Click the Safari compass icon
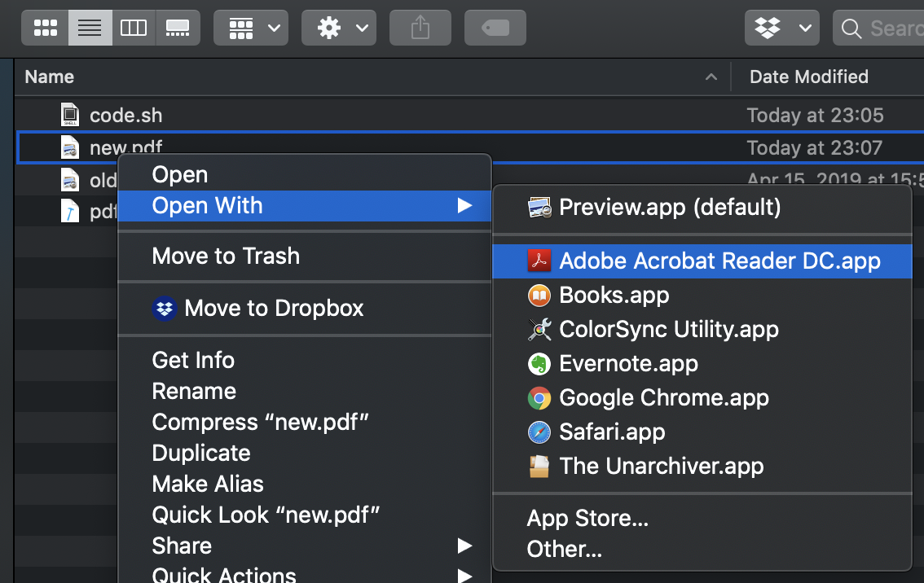 pos(539,432)
